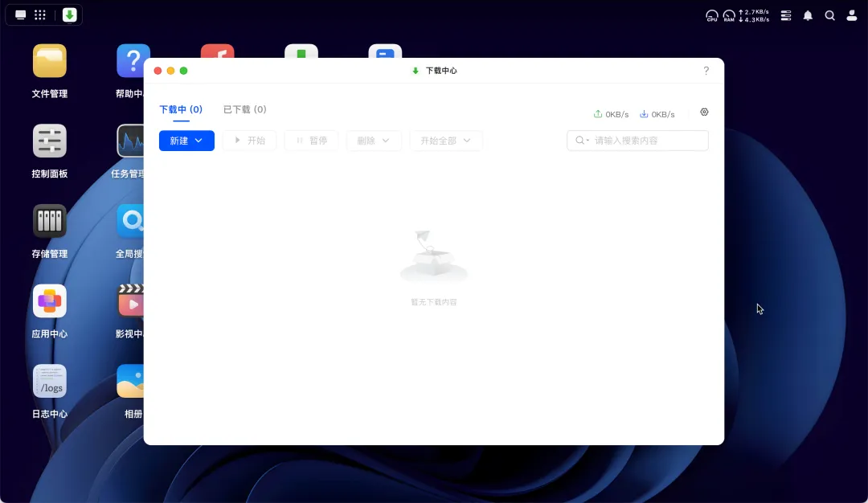Open the app launcher grid icon

pos(40,15)
